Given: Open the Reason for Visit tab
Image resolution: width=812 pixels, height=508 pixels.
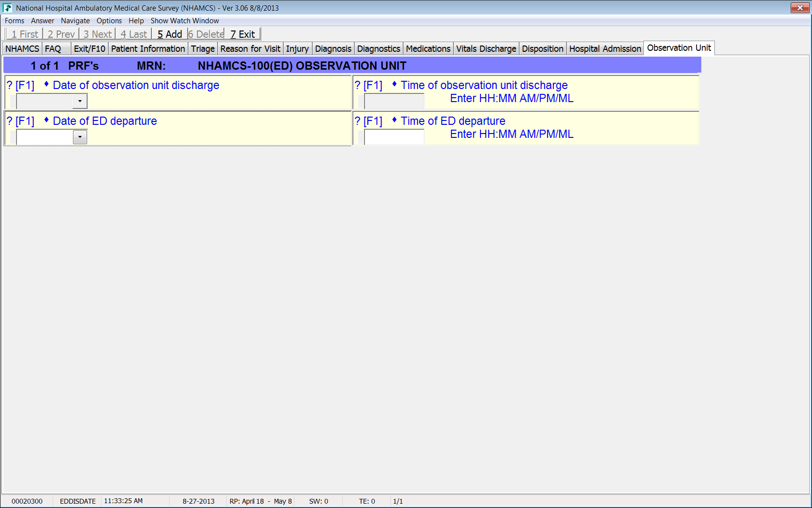Looking at the screenshot, I should pos(250,49).
